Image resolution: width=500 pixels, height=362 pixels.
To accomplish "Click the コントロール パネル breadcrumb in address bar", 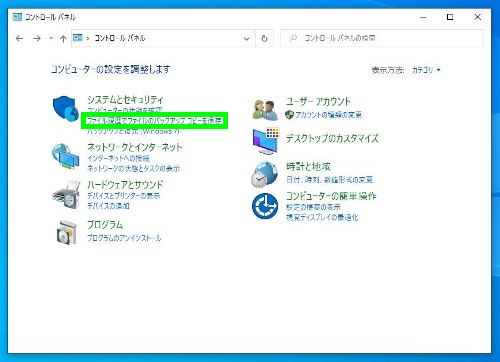I will coord(120,38).
